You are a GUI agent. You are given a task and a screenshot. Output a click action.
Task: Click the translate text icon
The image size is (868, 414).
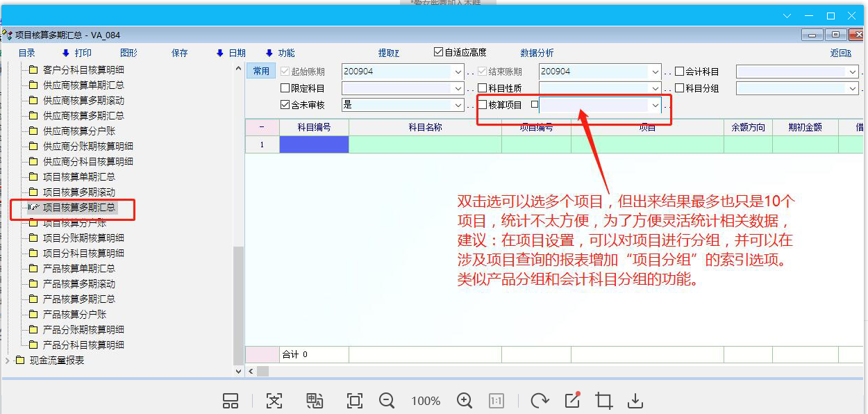point(315,401)
